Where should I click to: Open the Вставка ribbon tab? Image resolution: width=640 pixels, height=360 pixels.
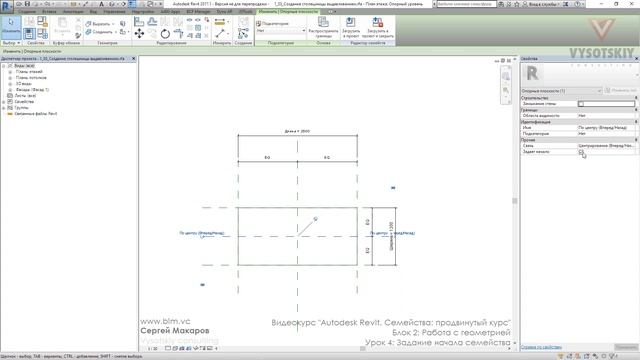[x=49, y=11]
